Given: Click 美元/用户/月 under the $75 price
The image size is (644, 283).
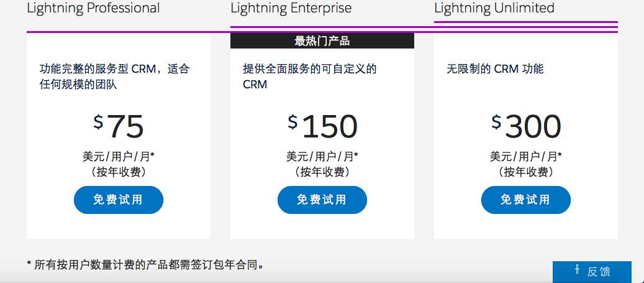Looking at the screenshot, I should click(119, 157).
